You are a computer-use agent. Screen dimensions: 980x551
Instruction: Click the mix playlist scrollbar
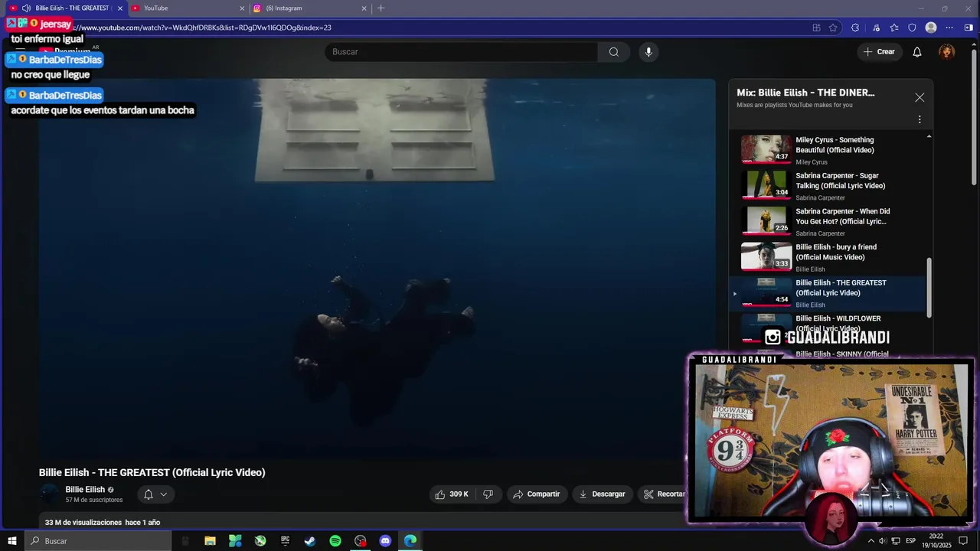pos(929,287)
